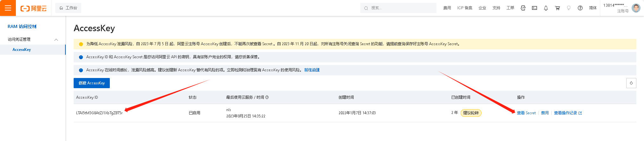Refresh the AccessKey list
This screenshot has height=141, width=644.
pos(631,83)
